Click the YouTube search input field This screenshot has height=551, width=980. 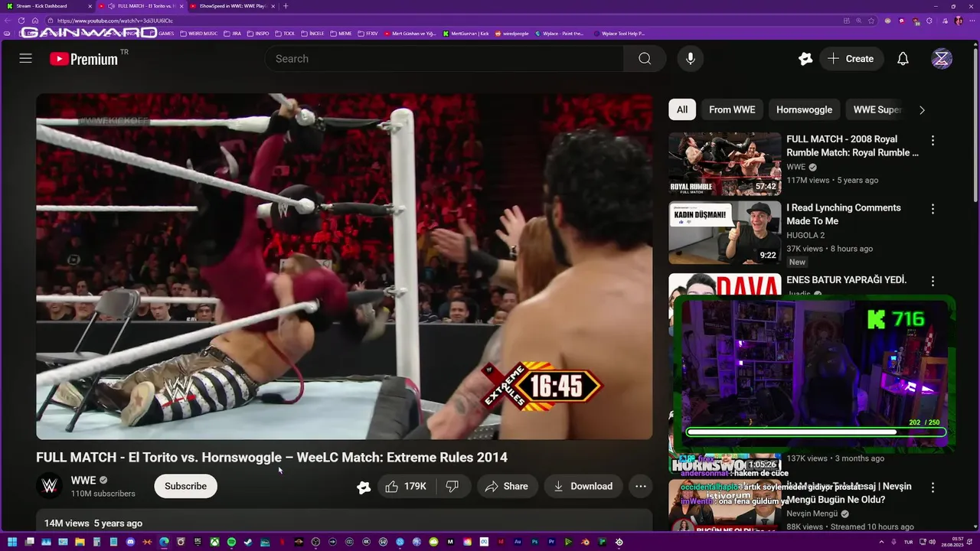coord(444,59)
